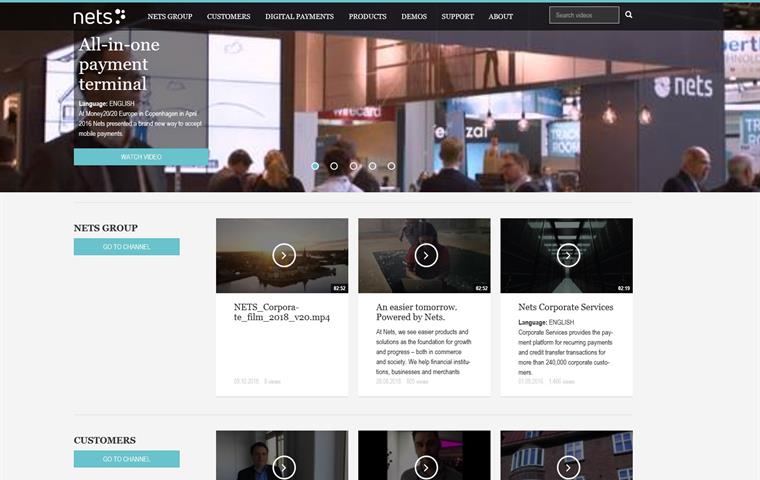760x480 pixels.
Task: Open the Demos menu item
Action: coord(414,16)
